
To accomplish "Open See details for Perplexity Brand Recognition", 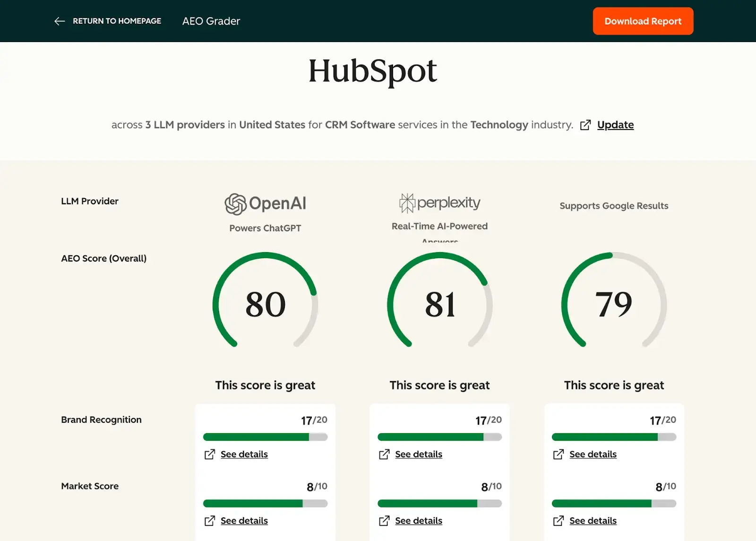I will pos(419,454).
